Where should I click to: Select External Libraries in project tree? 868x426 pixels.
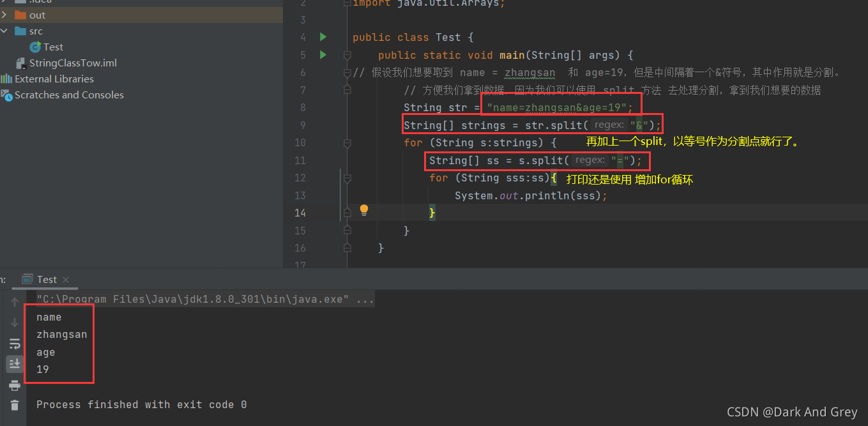(x=54, y=79)
